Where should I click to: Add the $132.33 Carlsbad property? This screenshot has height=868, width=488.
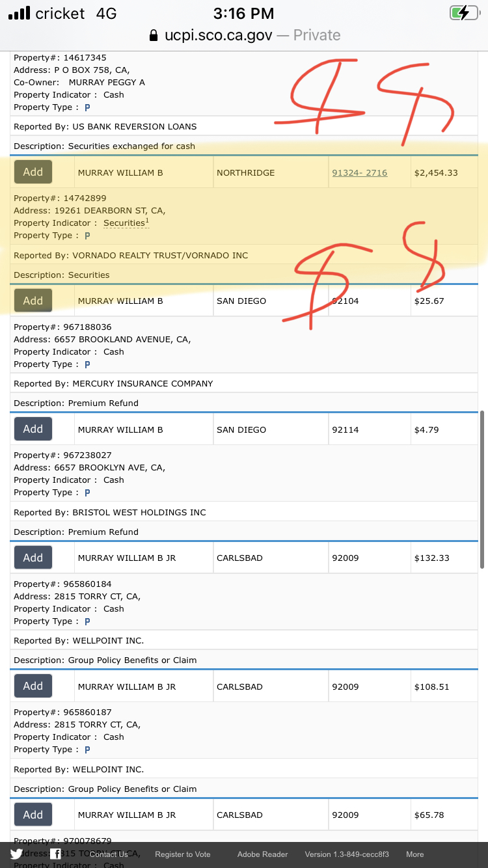pos(33,558)
